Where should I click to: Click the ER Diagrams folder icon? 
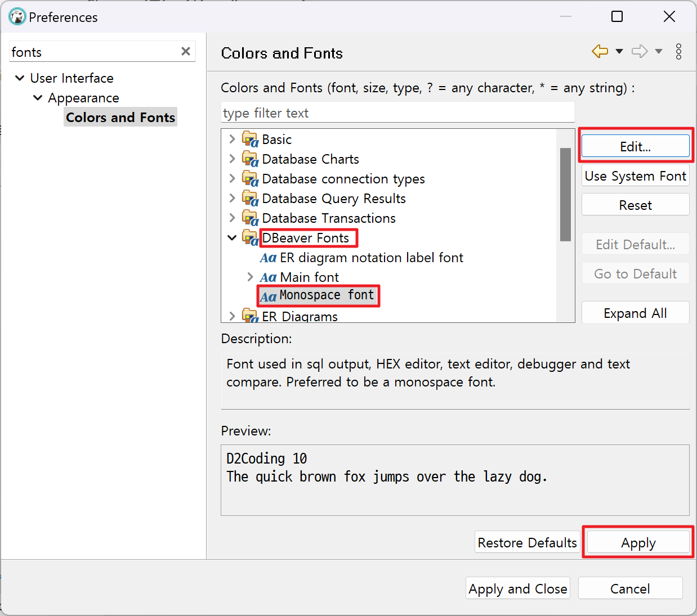point(250,315)
